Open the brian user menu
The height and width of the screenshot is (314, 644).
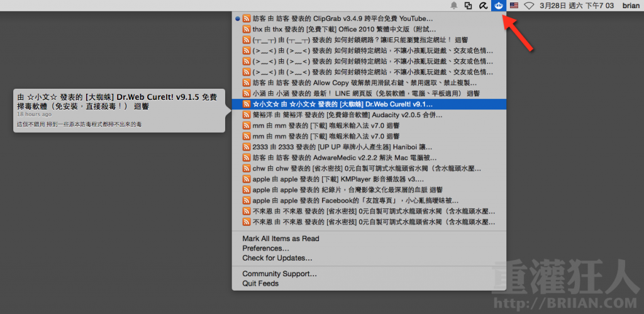[x=630, y=5]
